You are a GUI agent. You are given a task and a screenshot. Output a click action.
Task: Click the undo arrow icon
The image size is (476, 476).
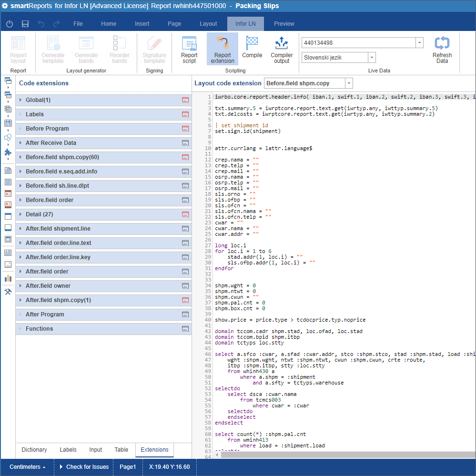41,24
